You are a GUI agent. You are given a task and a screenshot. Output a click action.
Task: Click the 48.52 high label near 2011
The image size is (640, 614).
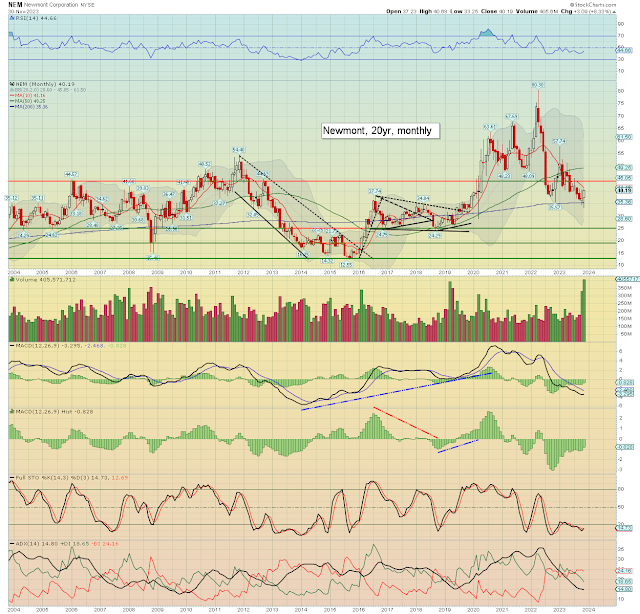pos(205,164)
